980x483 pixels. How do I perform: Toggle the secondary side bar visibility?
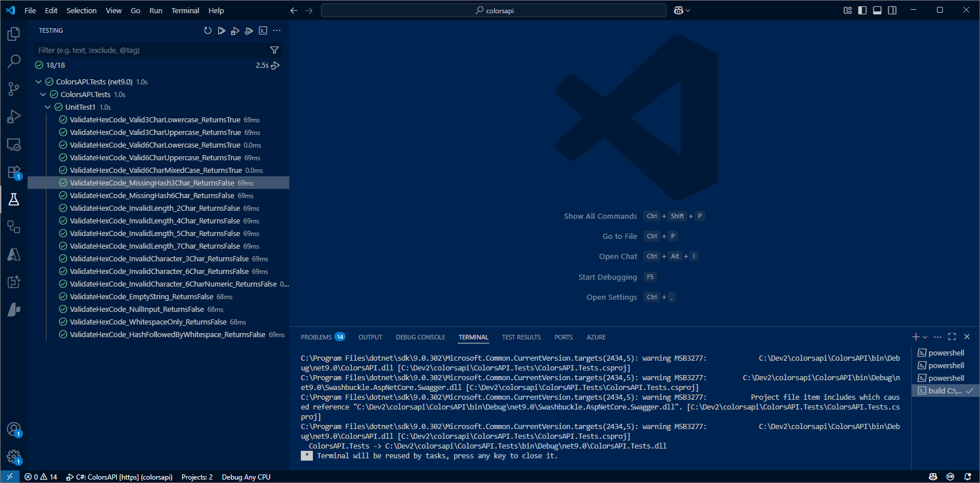click(892, 10)
